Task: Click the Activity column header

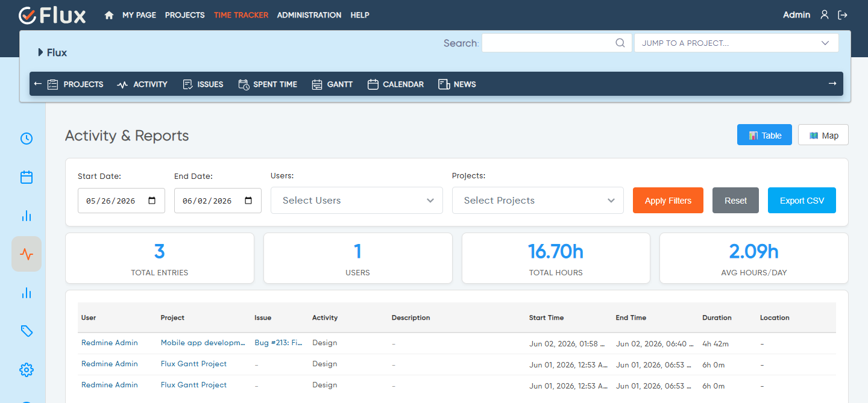Action: (325, 317)
